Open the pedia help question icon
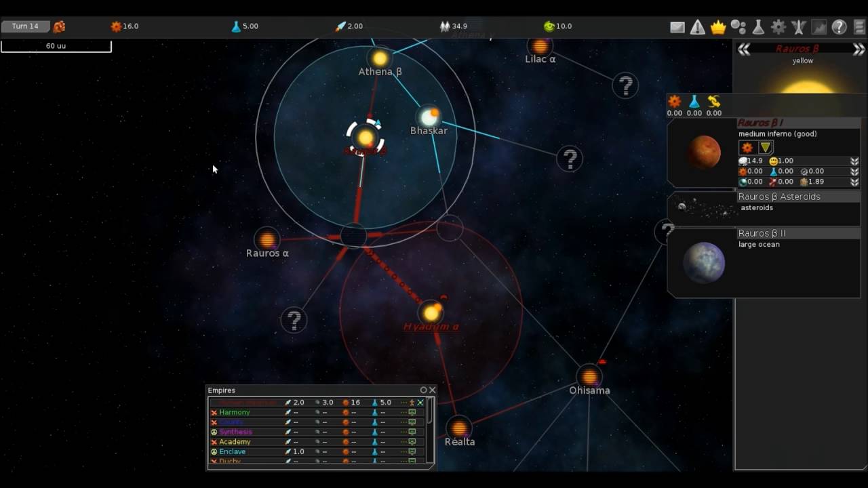 coord(840,27)
